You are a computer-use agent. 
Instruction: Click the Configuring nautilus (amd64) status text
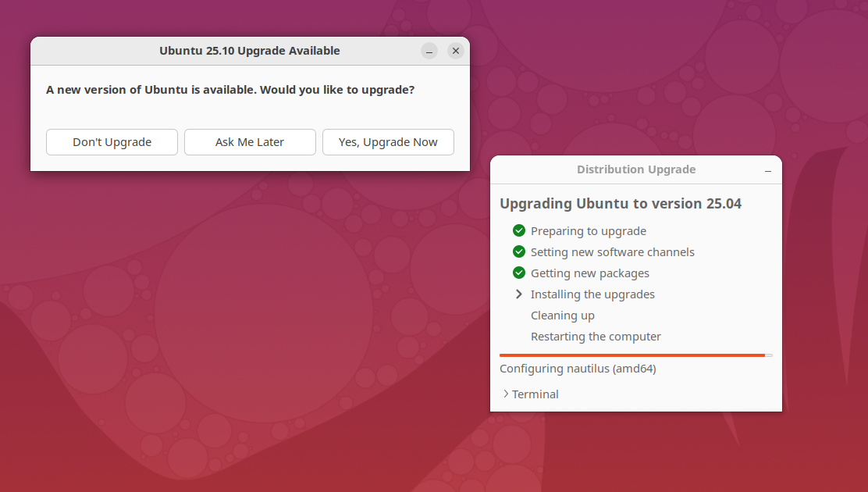578,369
